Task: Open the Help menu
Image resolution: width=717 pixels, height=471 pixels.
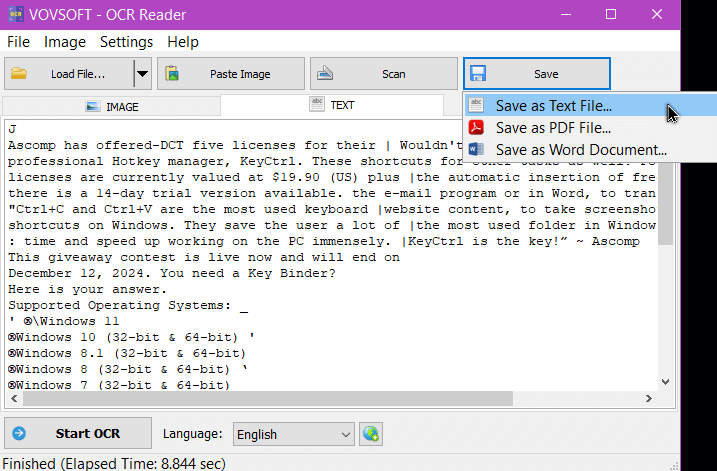Action: 183,42
